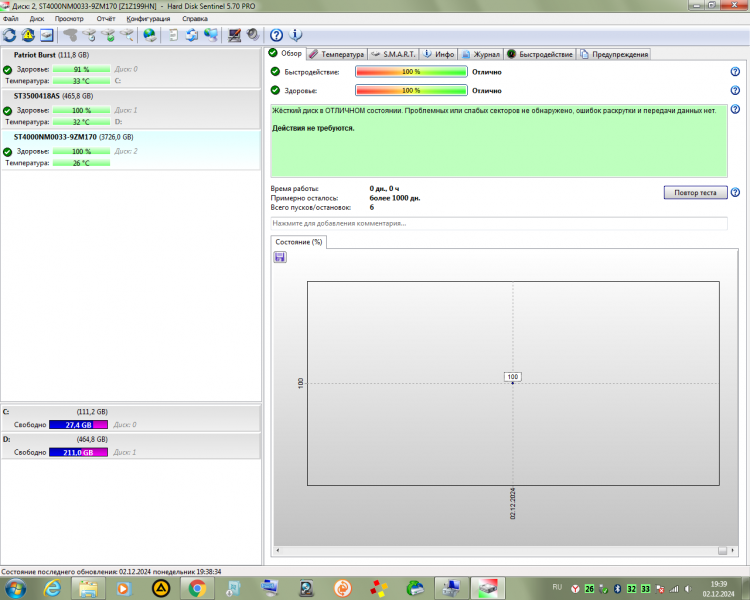Click the disk with green checkmark icon
The image size is (750, 600).
pos(108,35)
